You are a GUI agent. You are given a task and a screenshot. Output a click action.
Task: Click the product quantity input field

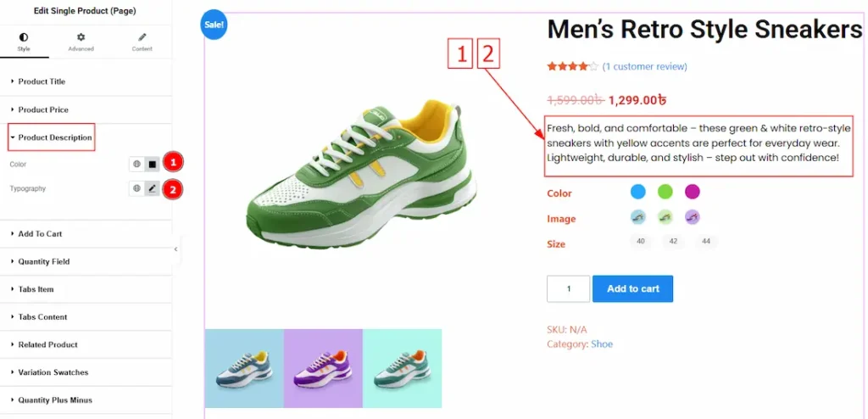(568, 288)
